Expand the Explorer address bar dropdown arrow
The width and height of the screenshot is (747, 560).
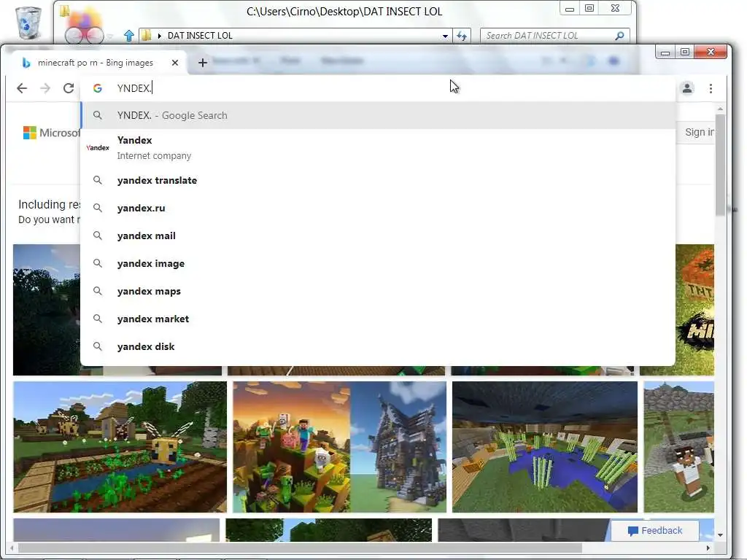point(445,36)
